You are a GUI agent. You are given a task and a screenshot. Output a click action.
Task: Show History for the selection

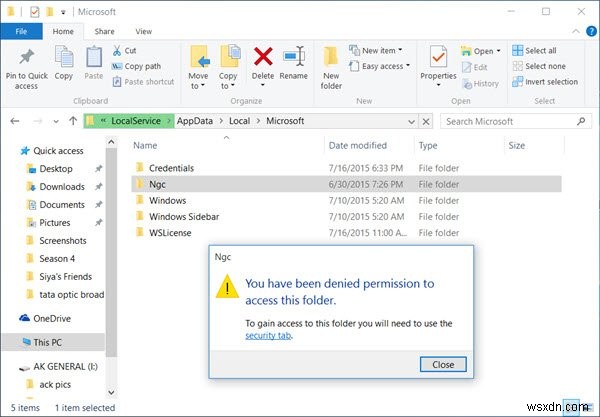481,83
